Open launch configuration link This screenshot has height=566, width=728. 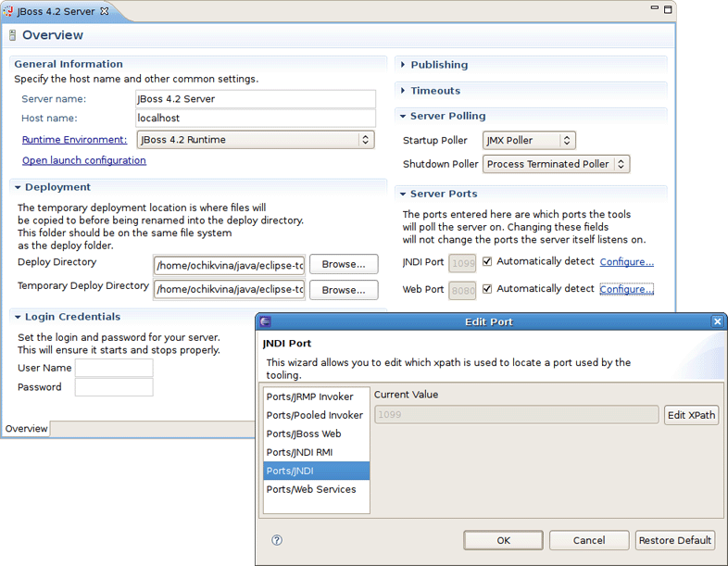(84, 160)
